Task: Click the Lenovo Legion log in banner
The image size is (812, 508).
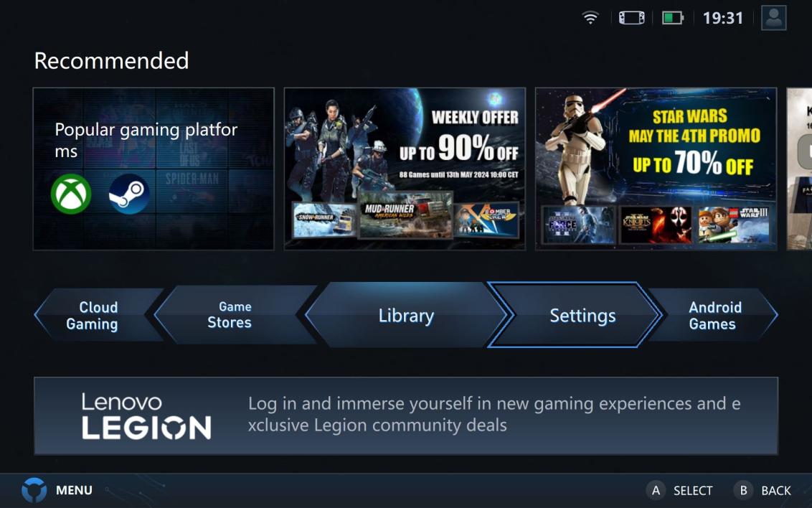Action: point(406,416)
